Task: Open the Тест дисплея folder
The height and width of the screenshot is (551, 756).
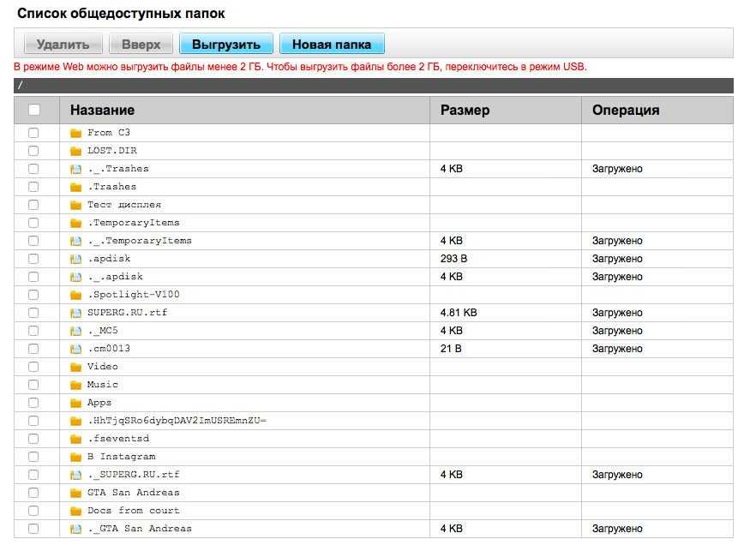Action: pyautogui.click(x=123, y=205)
